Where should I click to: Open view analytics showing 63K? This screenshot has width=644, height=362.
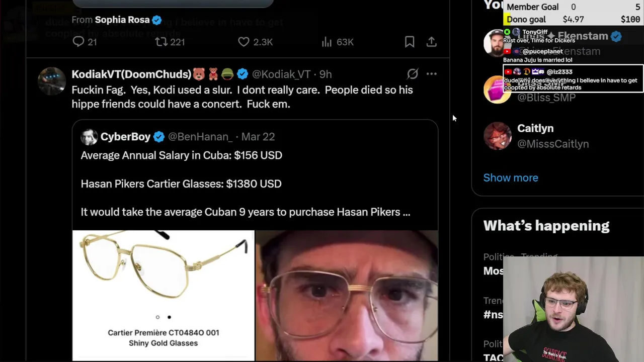327,42
